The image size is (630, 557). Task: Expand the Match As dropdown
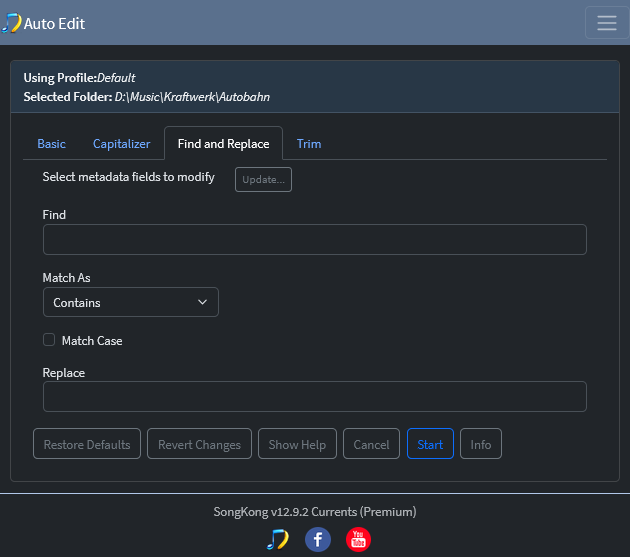pos(131,302)
